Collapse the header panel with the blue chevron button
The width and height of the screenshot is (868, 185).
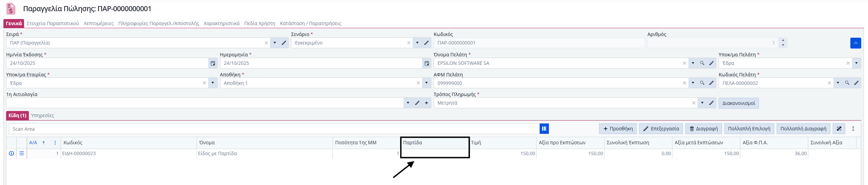[855, 43]
